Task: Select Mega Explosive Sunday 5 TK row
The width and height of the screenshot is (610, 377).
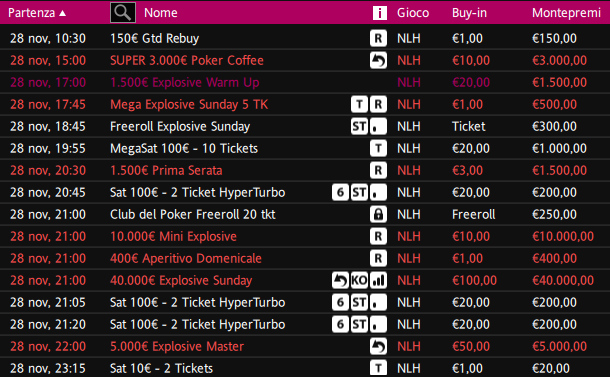Action: (305, 104)
